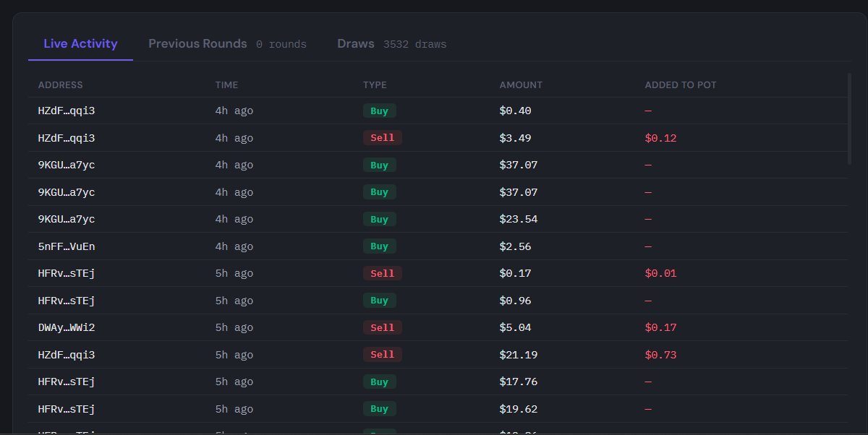The width and height of the screenshot is (868, 435).
Task: Select address HFRv…sTEj in the $0.96 row
Action: click(67, 301)
